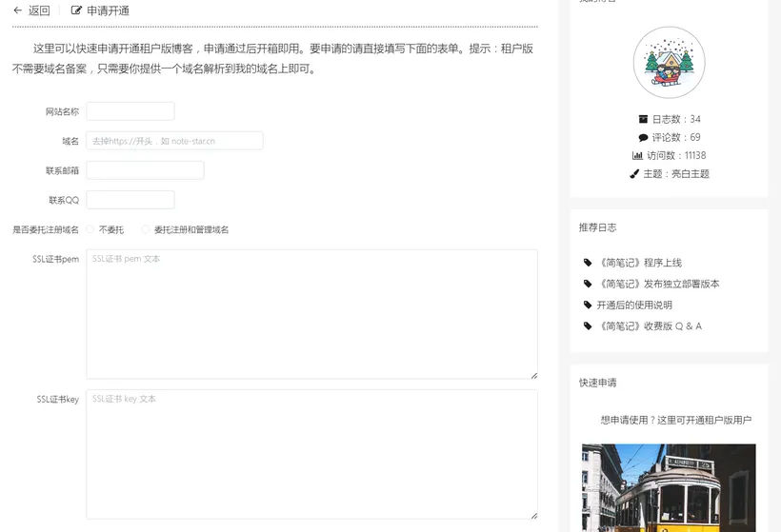Open the 申请开通 heading link
The image size is (781, 532).
[108, 10]
